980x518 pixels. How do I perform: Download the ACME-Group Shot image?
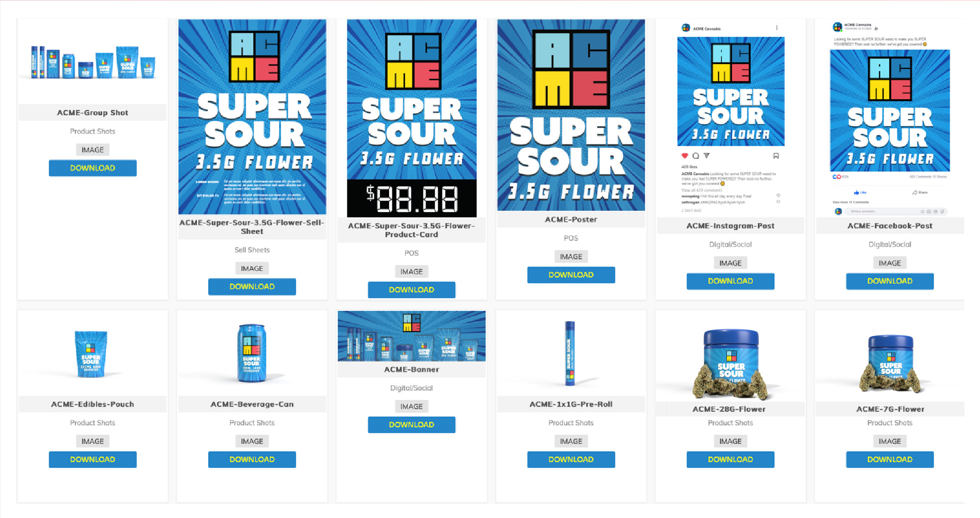click(93, 168)
